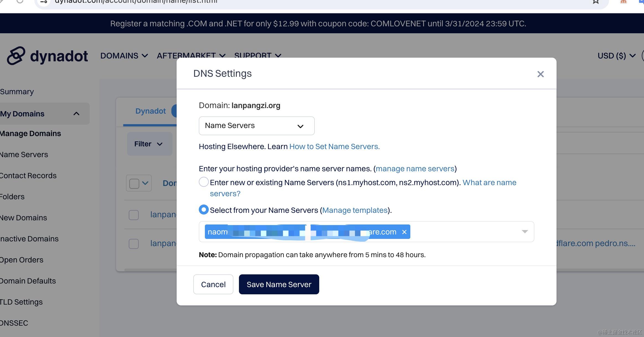Go to Contact Records in sidebar
This screenshot has height=337, width=644.
(x=28, y=176)
